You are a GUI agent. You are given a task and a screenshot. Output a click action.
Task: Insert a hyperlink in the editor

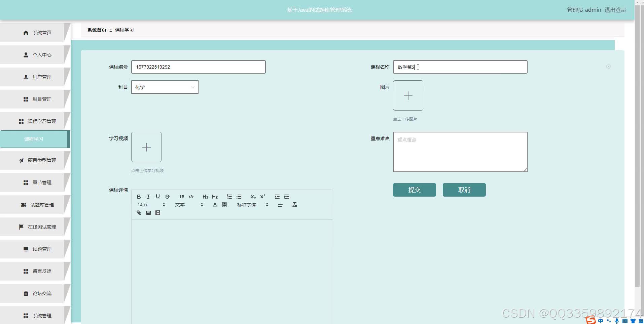[x=139, y=213]
